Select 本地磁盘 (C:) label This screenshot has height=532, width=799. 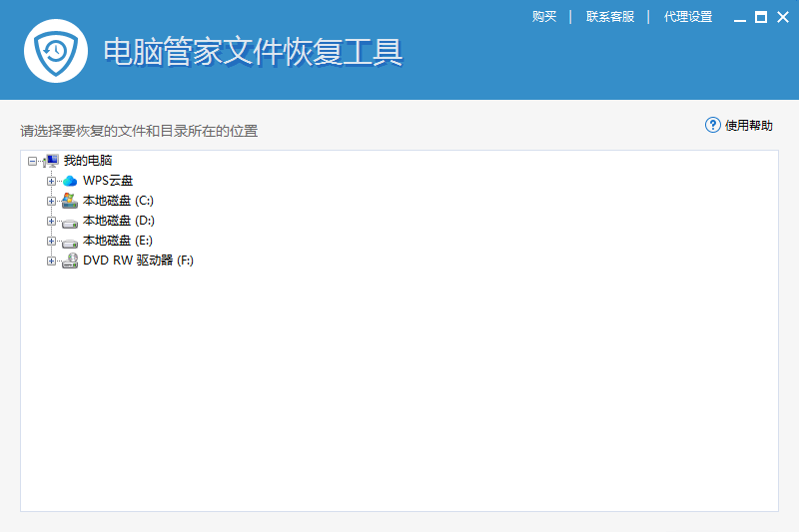[118, 200]
